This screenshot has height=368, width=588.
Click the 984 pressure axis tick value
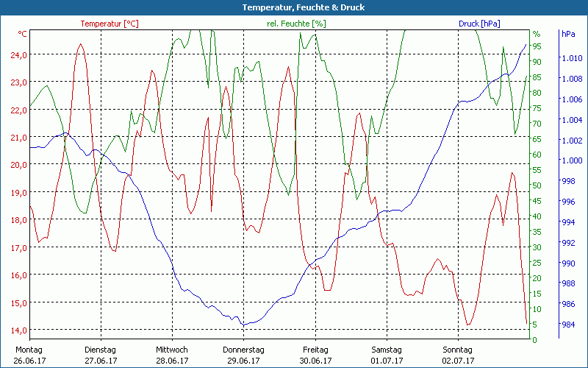568,325
